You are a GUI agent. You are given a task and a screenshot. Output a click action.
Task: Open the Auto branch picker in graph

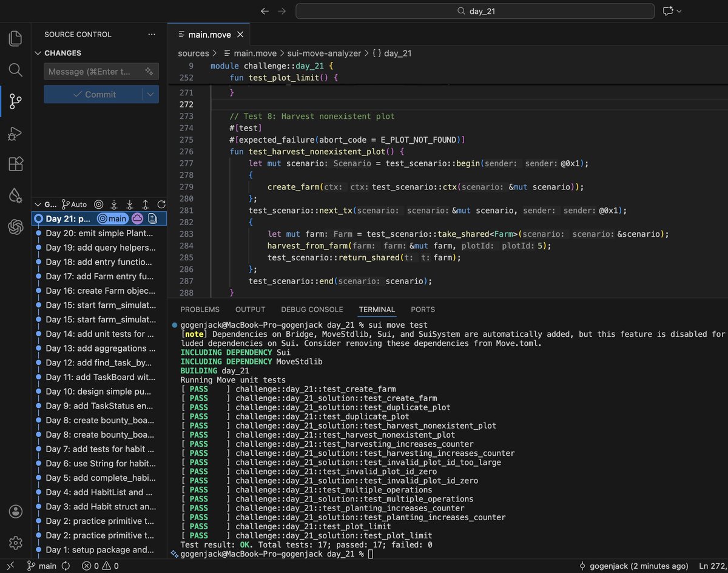coord(74,205)
